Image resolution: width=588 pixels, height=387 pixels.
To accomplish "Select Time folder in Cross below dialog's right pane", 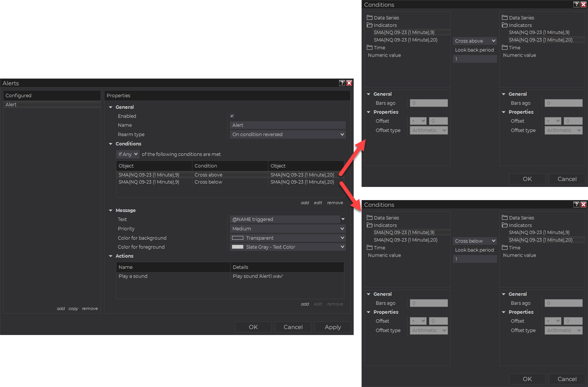I will (511, 248).
